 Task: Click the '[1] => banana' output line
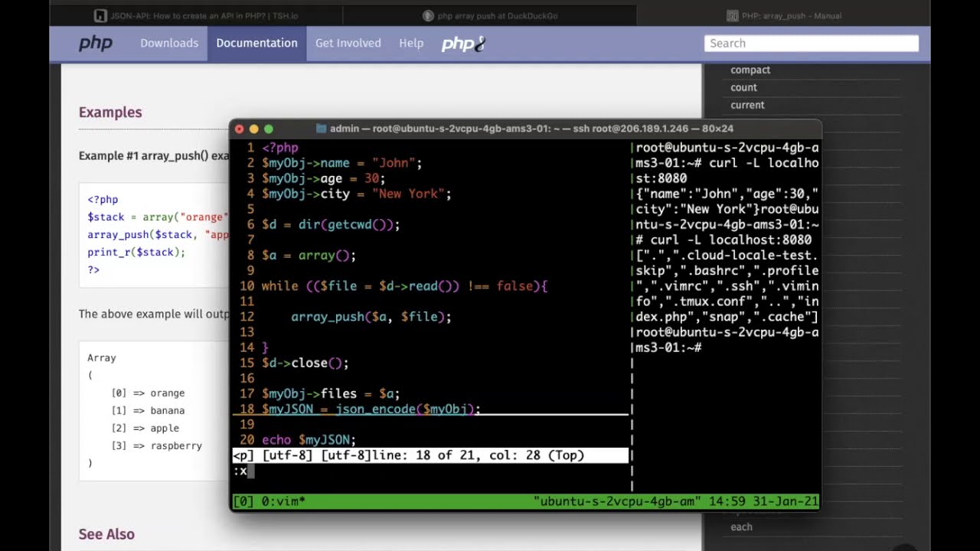[148, 410]
